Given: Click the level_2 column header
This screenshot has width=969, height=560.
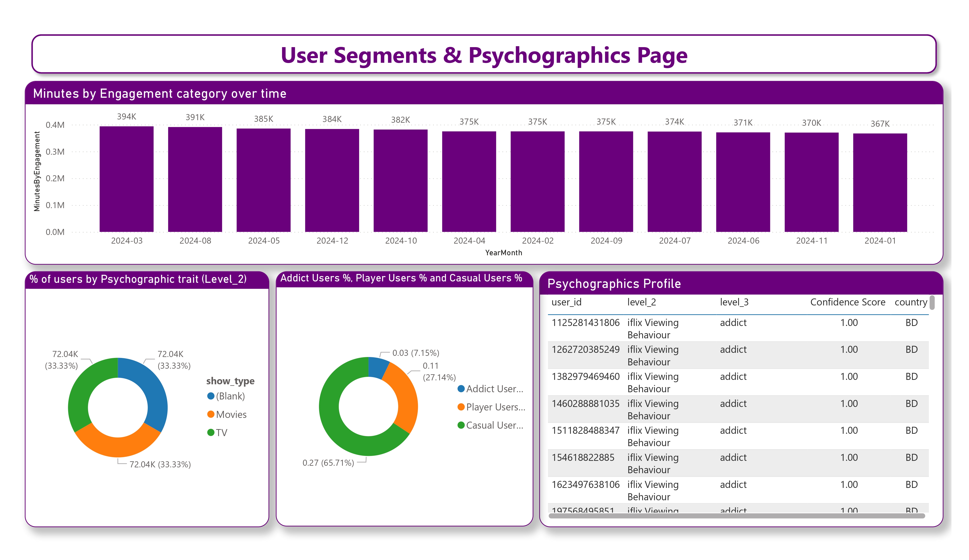Looking at the screenshot, I should 641,302.
